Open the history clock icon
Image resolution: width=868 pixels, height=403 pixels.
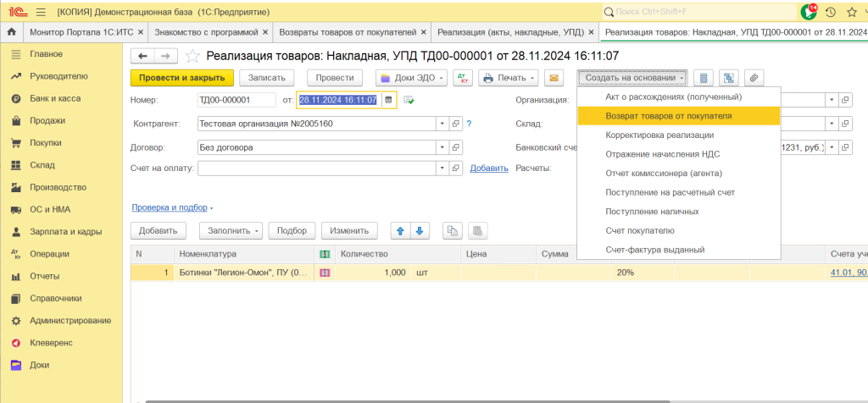831,12
